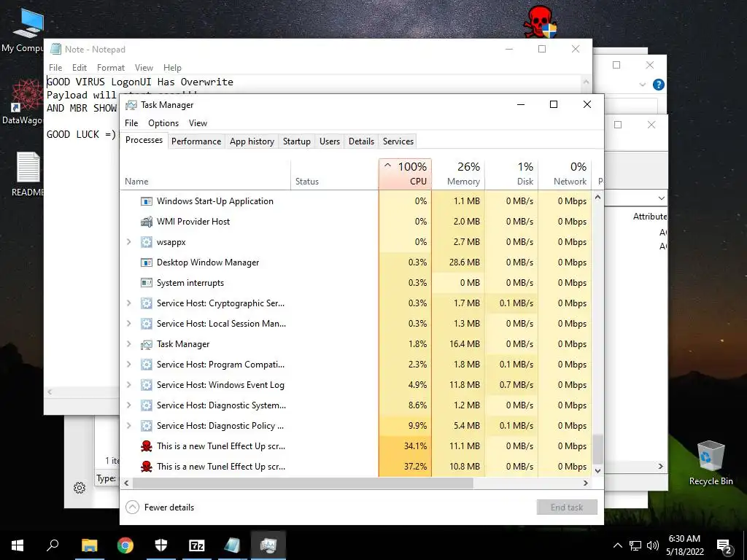Open the Notepad Format menu
This screenshot has width=747, height=560.
pyautogui.click(x=111, y=68)
